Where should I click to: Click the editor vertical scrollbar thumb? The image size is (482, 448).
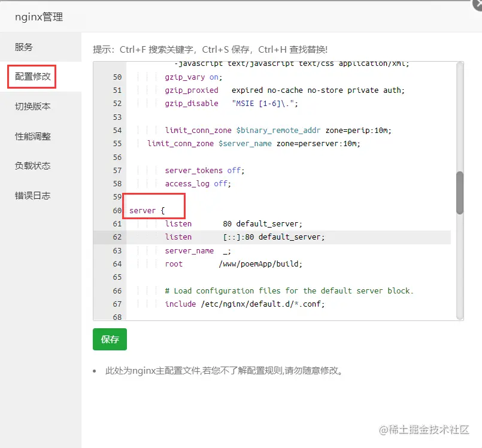coord(460,193)
